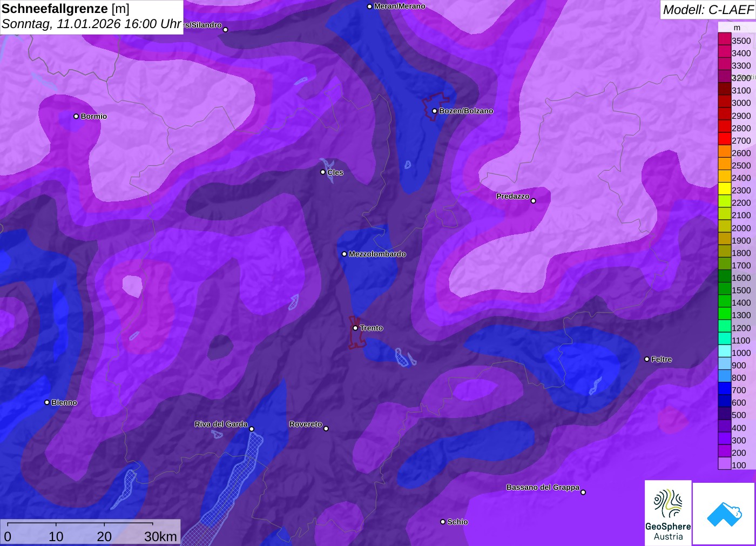Click the Feltre city dot
Screen dimensions: 756x546
[647, 359]
